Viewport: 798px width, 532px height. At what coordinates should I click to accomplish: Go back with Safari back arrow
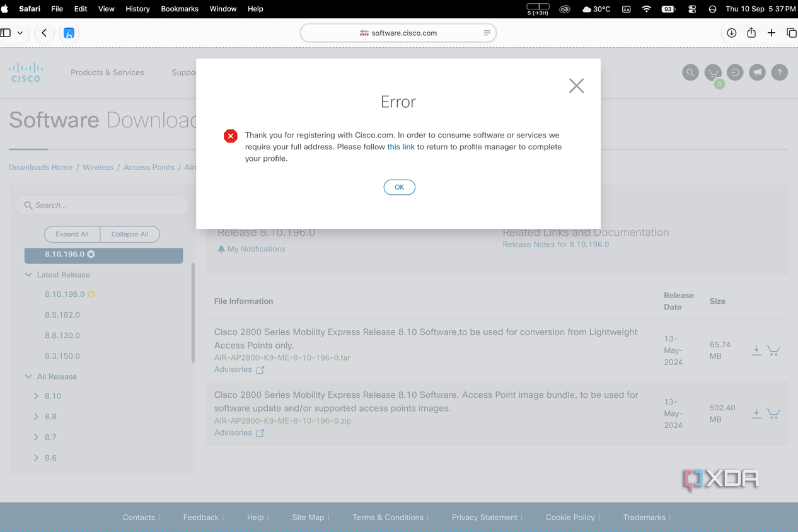(x=44, y=33)
